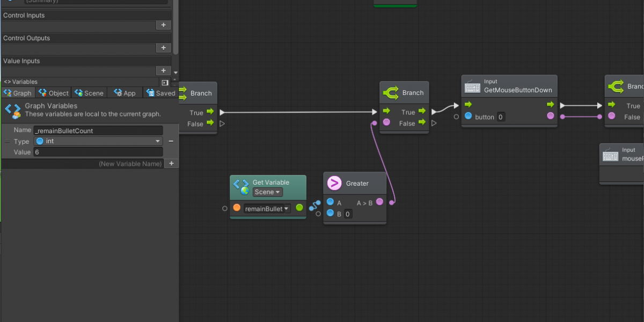Click the GetMouseButtonDown keyboard icon

[472, 86]
